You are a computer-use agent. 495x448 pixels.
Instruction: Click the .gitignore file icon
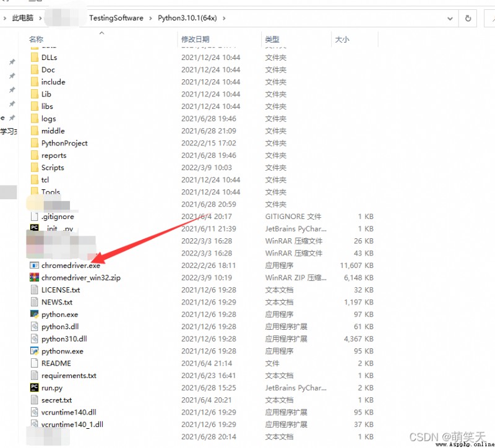click(35, 216)
